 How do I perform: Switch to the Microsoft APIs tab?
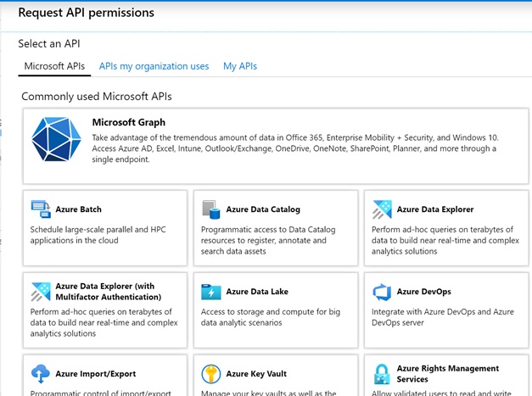[54, 66]
